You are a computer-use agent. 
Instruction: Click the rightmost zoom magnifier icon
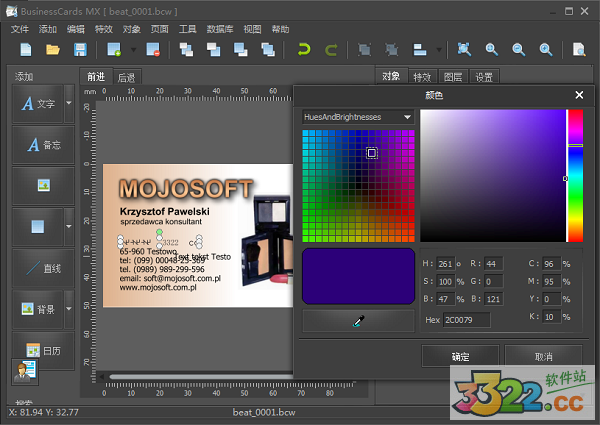point(546,50)
